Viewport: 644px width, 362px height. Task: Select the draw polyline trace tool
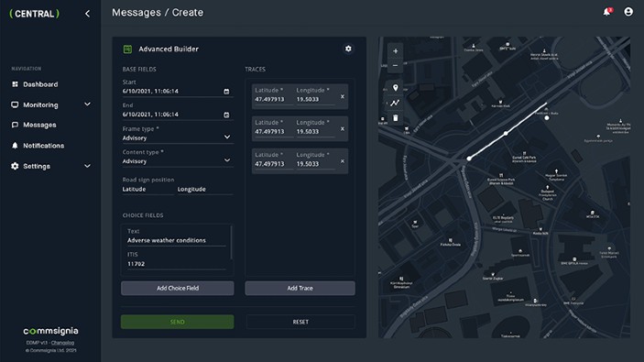coord(395,103)
